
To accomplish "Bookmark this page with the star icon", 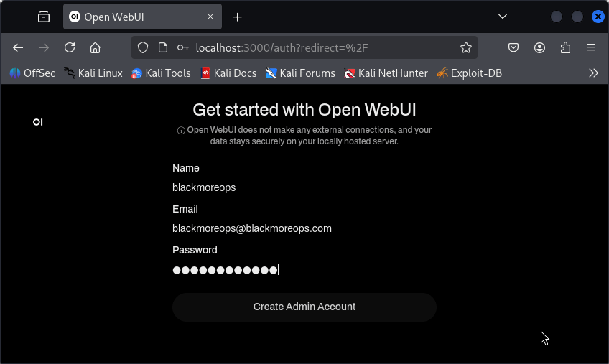I will pos(465,48).
